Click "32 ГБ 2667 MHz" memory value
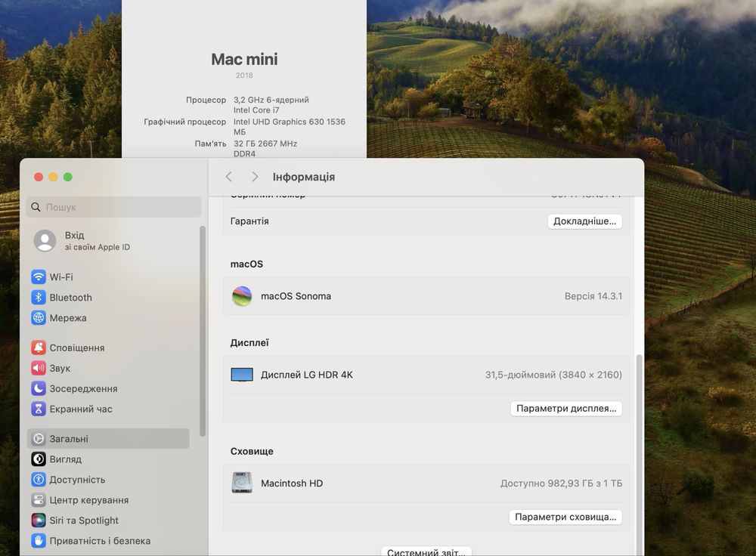 pos(265,144)
